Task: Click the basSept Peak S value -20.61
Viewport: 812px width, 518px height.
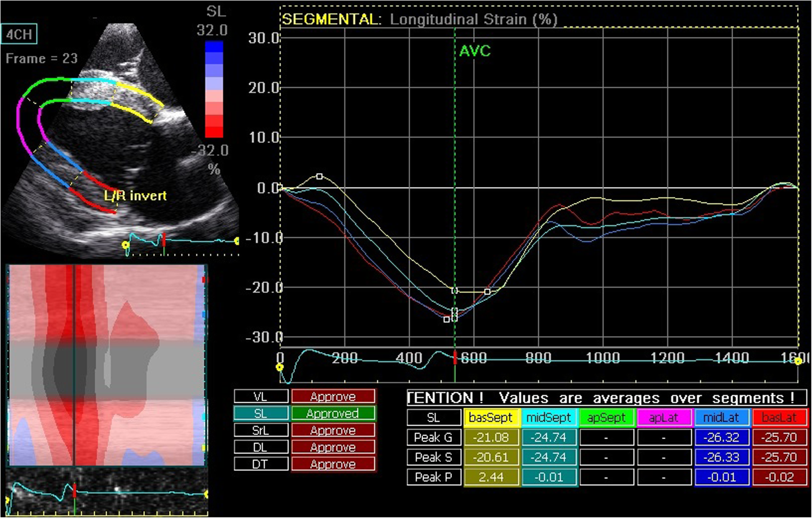Action: pyautogui.click(x=491, y=457)
